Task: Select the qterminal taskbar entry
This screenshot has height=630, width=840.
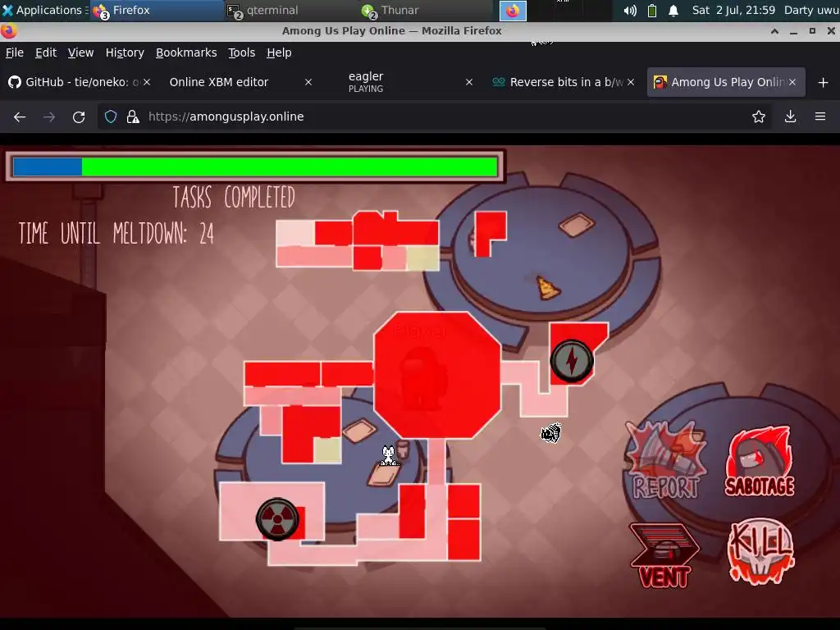Action: point(291,10)
